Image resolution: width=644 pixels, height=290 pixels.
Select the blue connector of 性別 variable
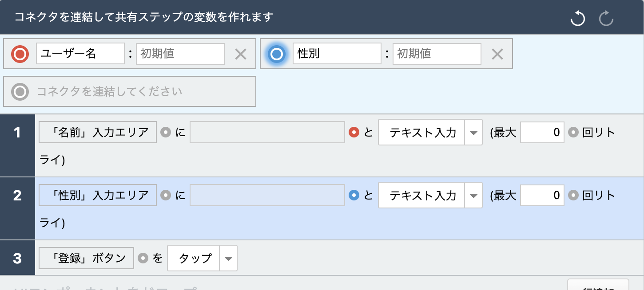(277, 54)
